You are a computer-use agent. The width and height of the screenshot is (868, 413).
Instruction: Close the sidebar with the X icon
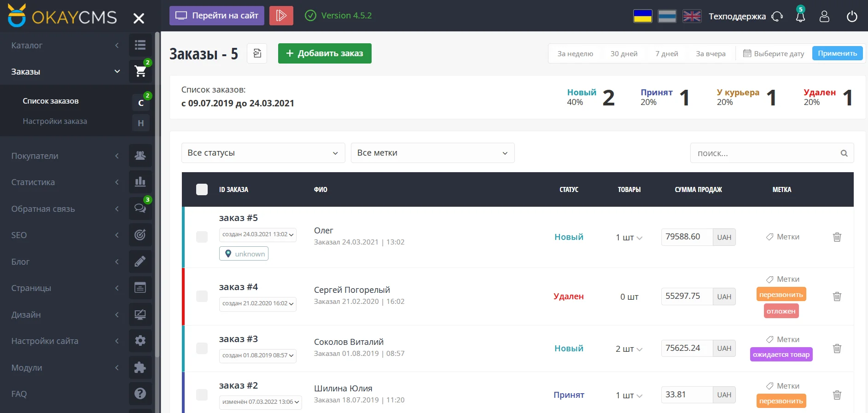(139, 18)
